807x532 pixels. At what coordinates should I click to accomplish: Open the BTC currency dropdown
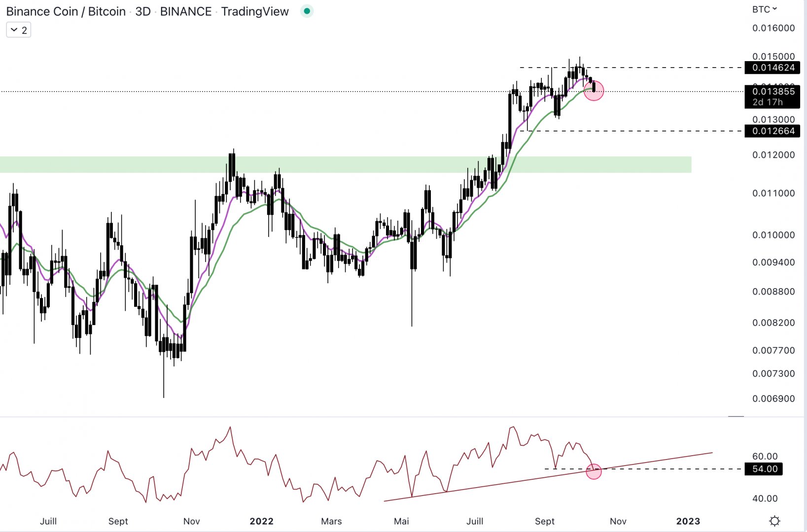tap(764, 9)
